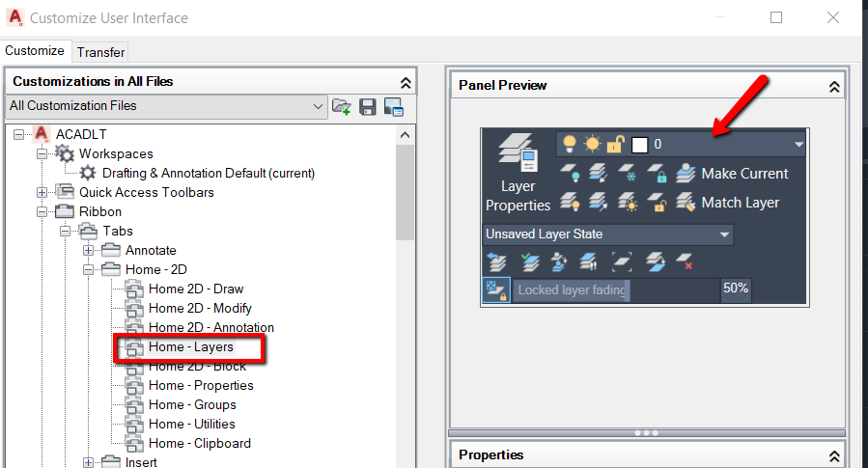This screenshot has height=468, width=868.
Task: Collapse the ACADLT root node
Action: pyautogui.click(x=18, y=134)
